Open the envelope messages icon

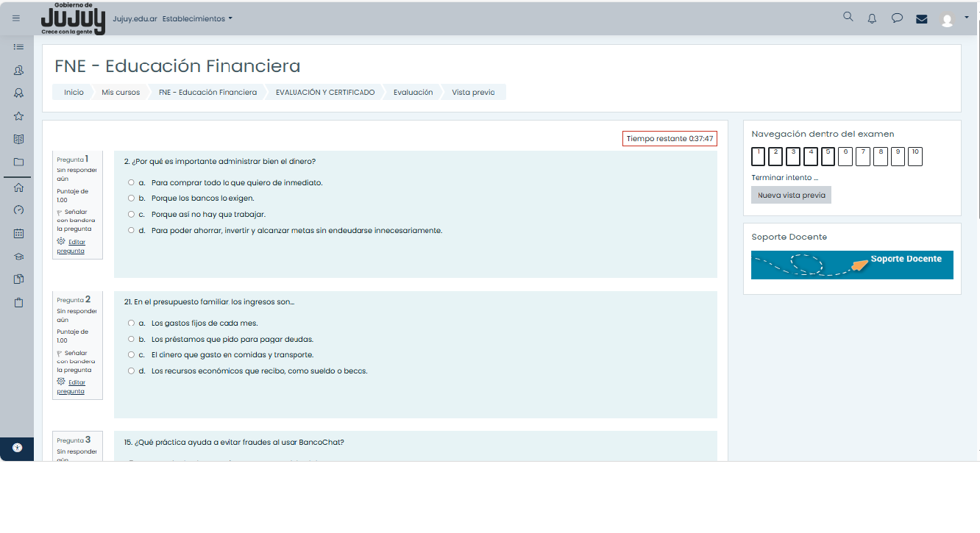pyautogui.click(x=922, y=19)
